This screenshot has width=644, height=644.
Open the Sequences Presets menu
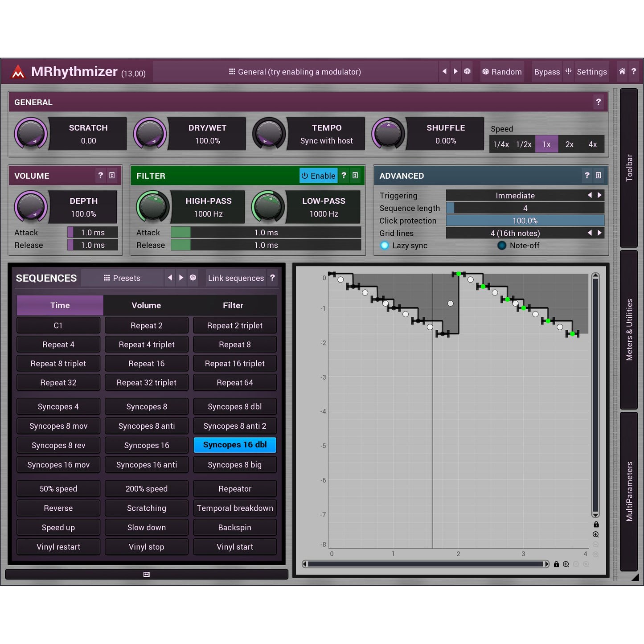122,278
